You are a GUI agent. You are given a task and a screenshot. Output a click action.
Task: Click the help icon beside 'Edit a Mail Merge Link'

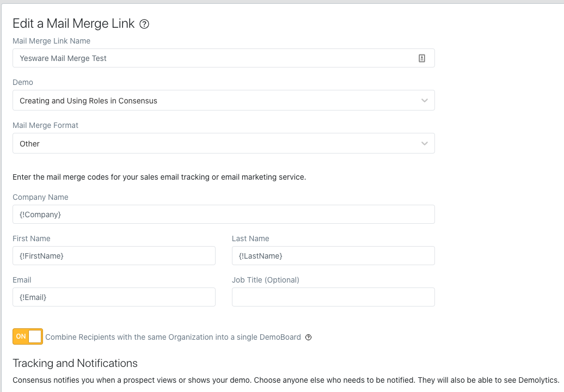pyautogui.click(x=143, y=23)
